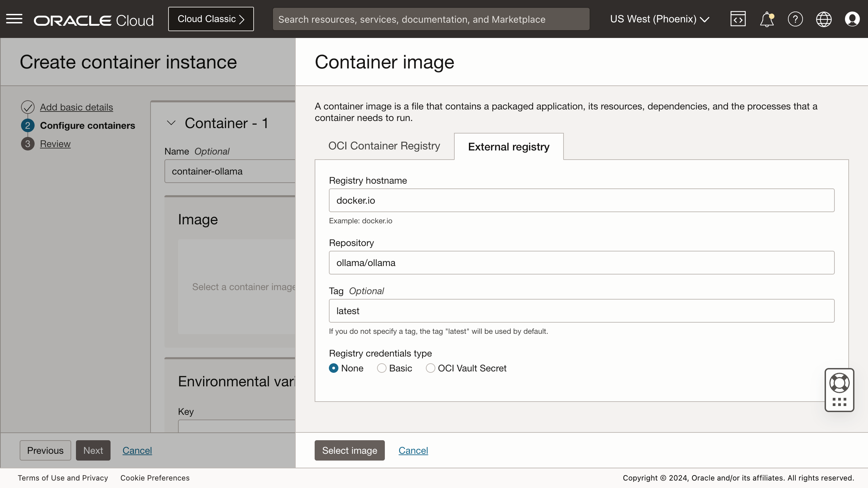Cancel create container instance wizard
Image resolution: width=868 pixels, height=488 pixels.
pyautogui.click(x=137, y=450)
